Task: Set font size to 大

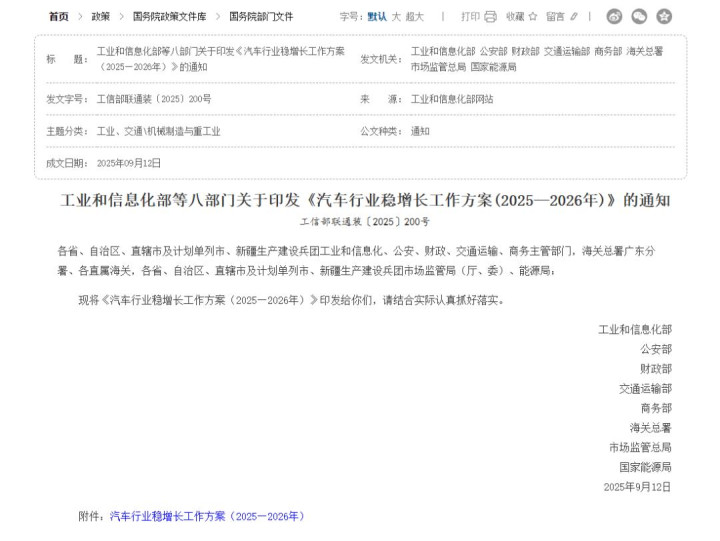Action: click(396, 17)
